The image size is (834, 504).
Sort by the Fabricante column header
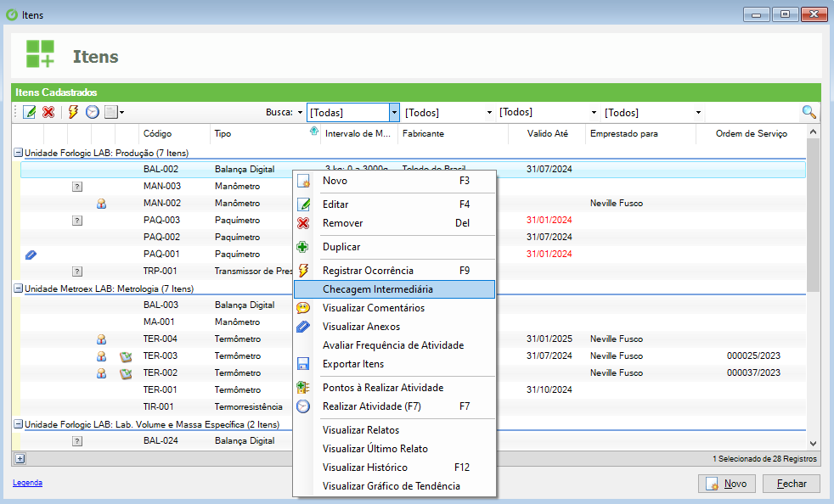tap(453, 133)
